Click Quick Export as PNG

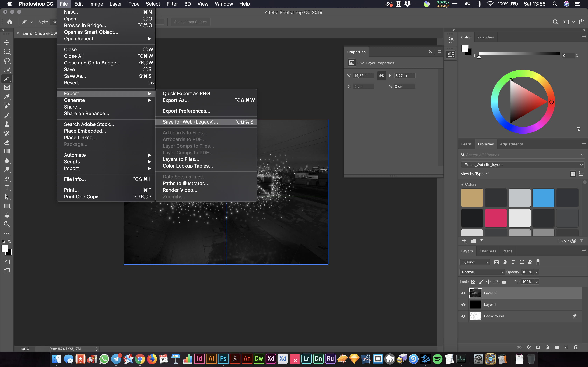[x=186, y=93]
